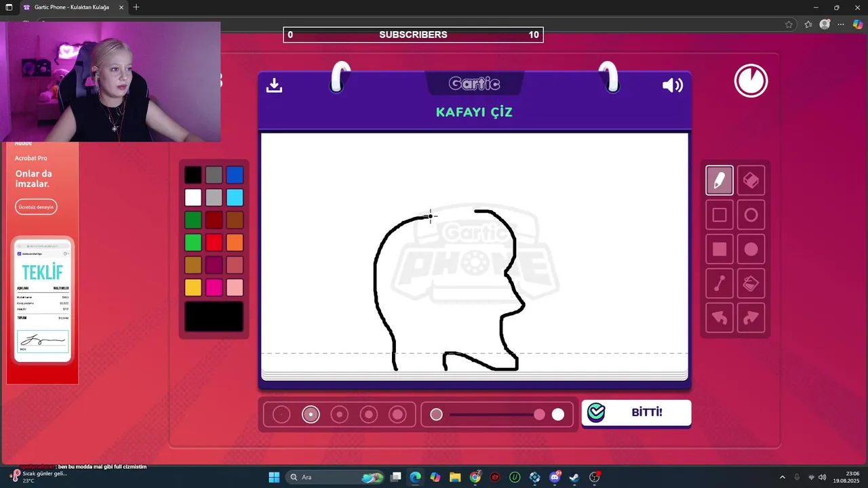Image resolution: width=868 pixels, height=488 pixels.
Task: Open the current color preview box
Action: tap(214, 317)
